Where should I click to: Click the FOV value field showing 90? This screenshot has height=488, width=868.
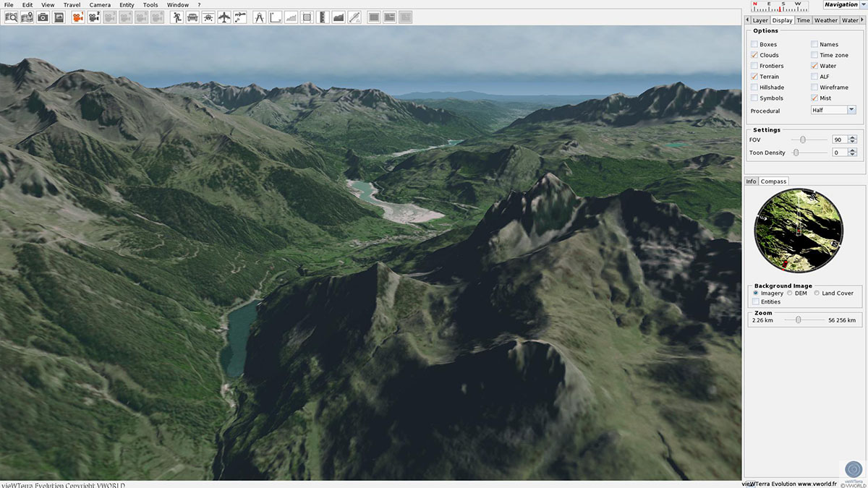tap(840, 140)
